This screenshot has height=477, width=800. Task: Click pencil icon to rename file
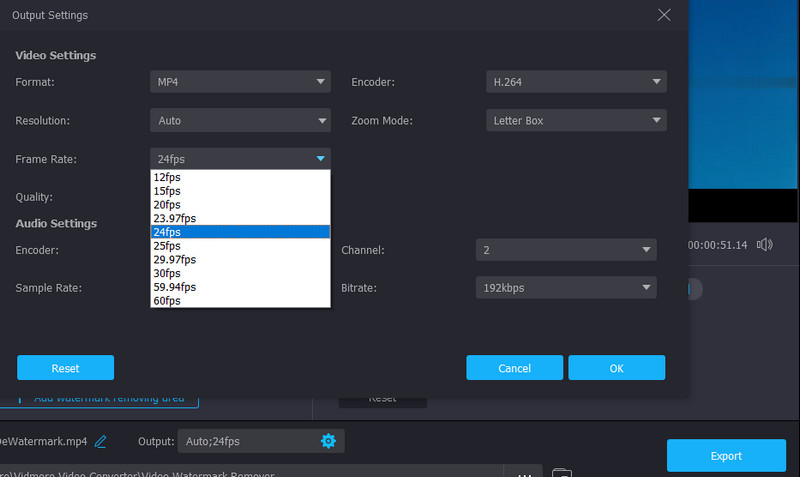[x=100, y=441]
